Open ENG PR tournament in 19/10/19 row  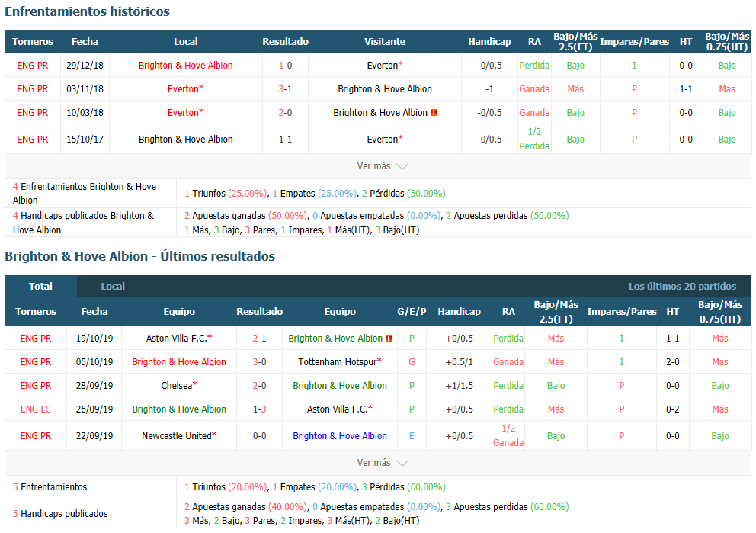pyautogui.click(x=36, y=338)
